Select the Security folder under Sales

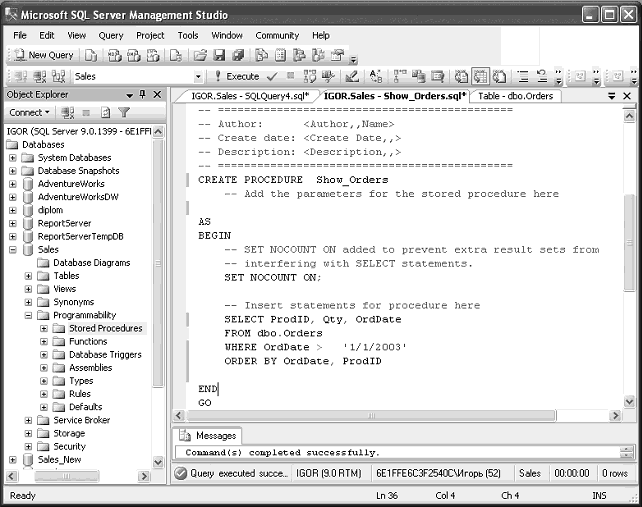69,446
